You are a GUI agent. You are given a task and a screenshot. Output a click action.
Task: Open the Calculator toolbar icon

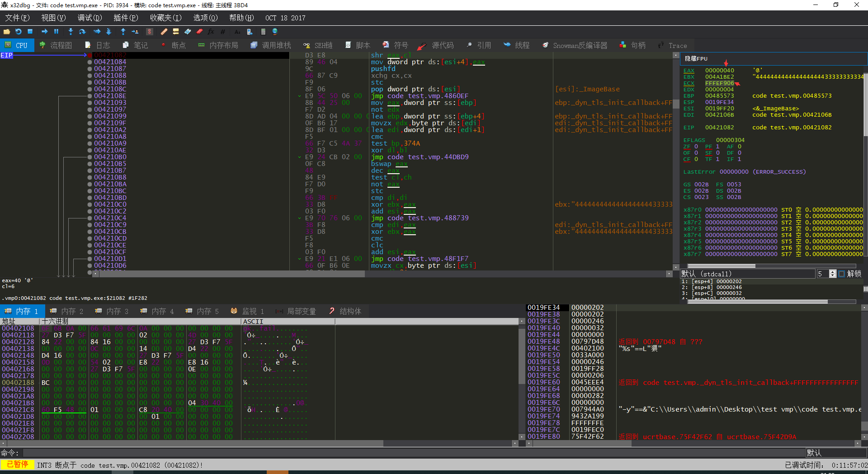pos(263,32)
